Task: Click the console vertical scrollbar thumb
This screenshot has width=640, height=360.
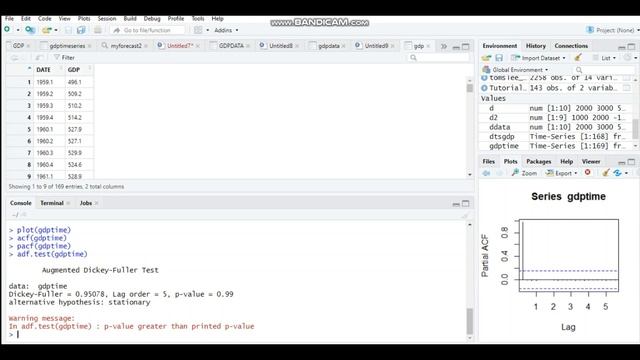Action: pos(469,321)
